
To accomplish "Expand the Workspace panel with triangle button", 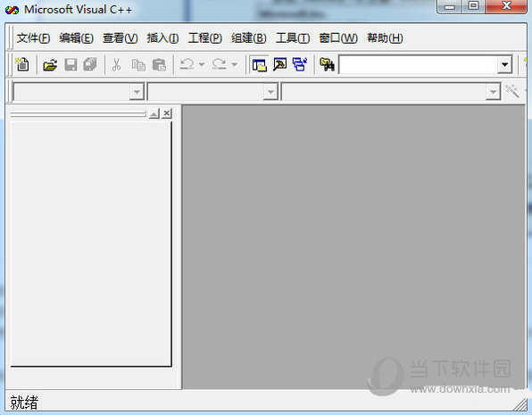I will click(x=154, y=113).
